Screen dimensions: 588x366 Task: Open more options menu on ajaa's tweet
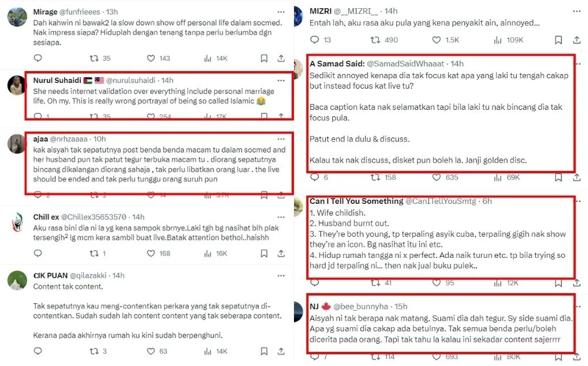pyautogui.click(x=280, y=138)
